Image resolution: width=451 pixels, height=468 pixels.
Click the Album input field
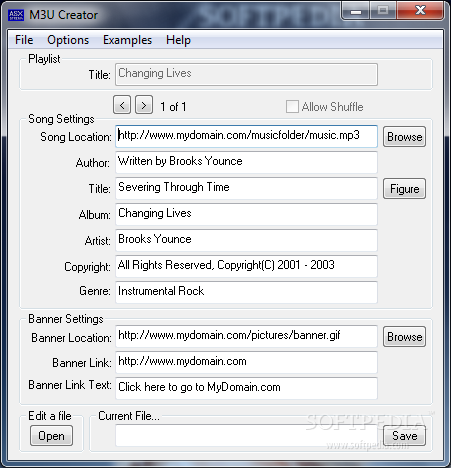pyautogui.click(x=246, y=214)
